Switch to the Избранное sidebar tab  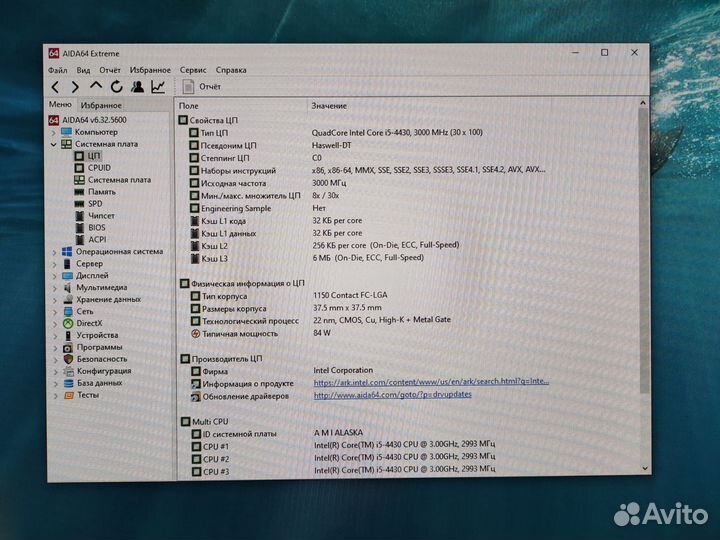101,105
